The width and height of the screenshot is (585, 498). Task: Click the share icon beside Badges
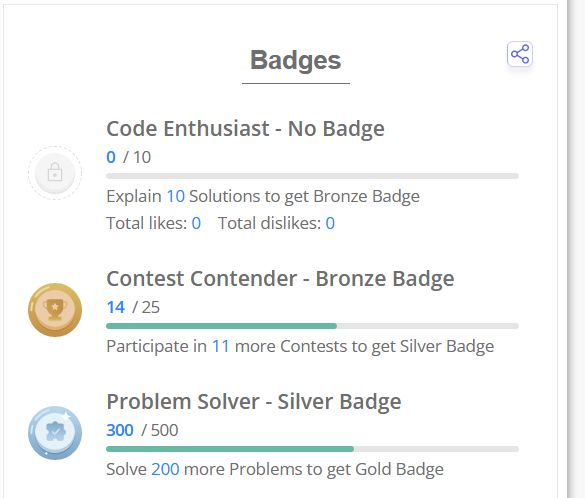click(x=520, y=54)
